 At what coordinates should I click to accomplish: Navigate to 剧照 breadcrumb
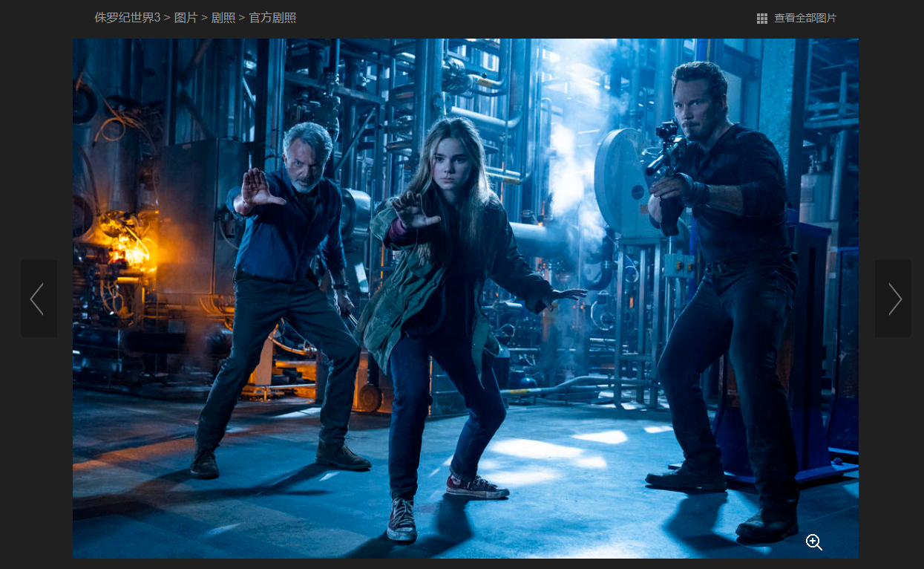(223, 18)
